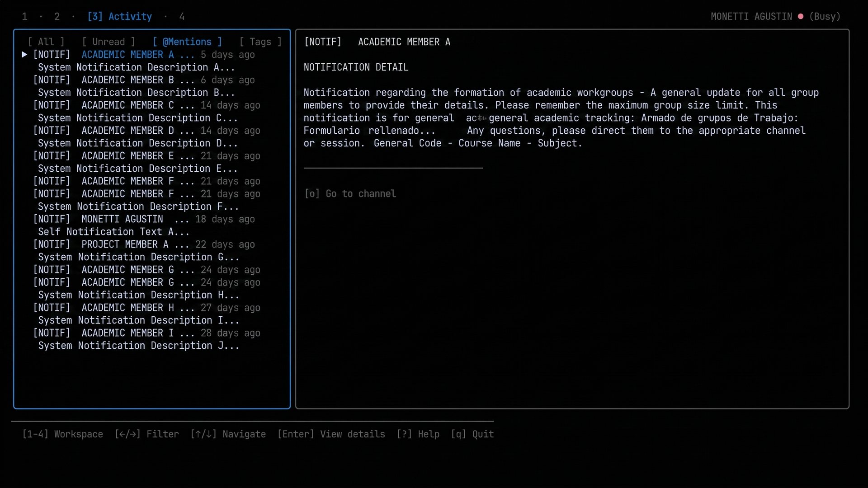This screenshot has width=868, height=488.
Task: Click the red Busy status dot
Action: click(801, 16)
